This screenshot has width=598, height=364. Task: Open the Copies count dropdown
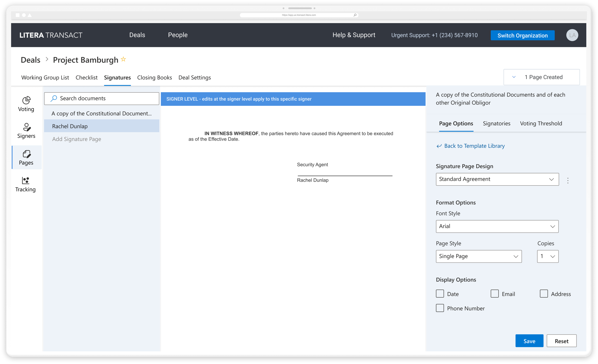coord(548,256)
